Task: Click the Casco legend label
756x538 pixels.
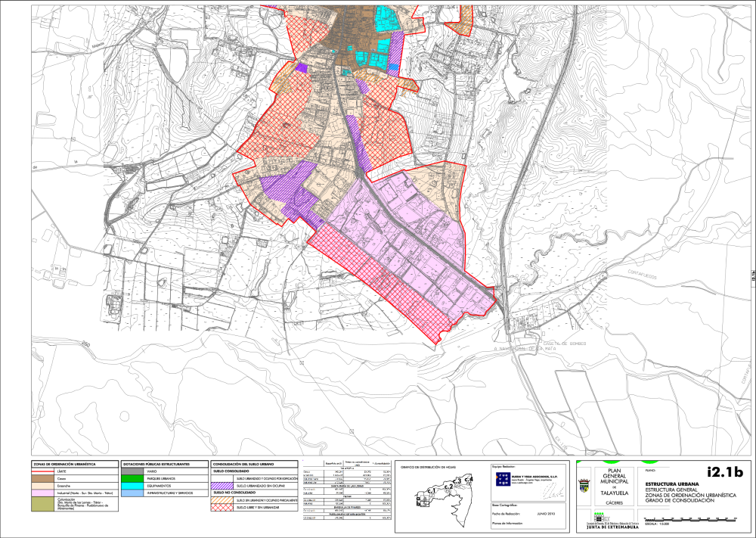Action: [60, 478]
